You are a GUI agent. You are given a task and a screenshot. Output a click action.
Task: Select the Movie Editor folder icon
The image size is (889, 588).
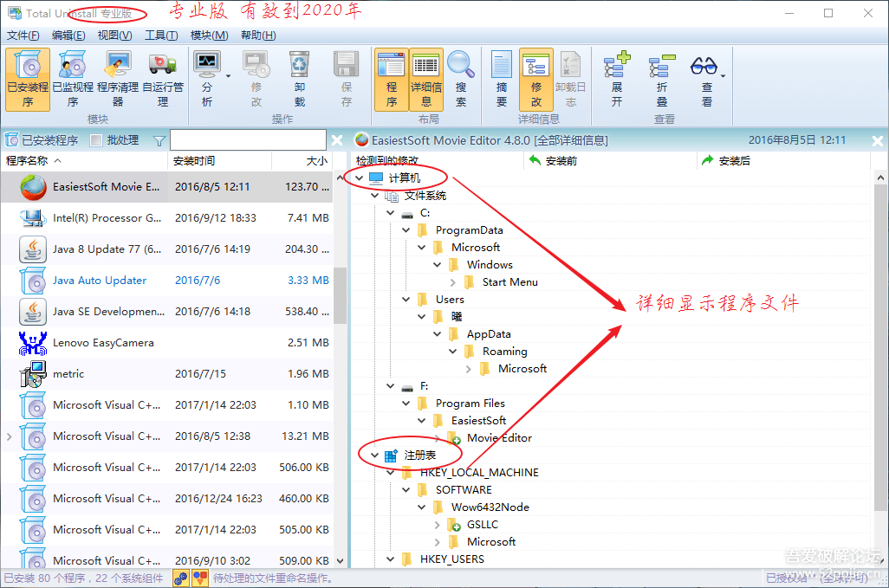tap(453, 438)
